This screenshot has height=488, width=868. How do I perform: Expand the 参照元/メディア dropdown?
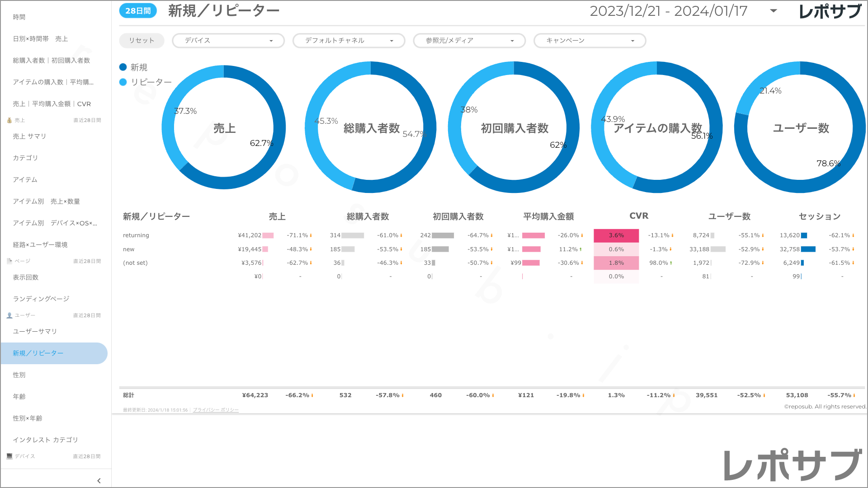point(469,41)
